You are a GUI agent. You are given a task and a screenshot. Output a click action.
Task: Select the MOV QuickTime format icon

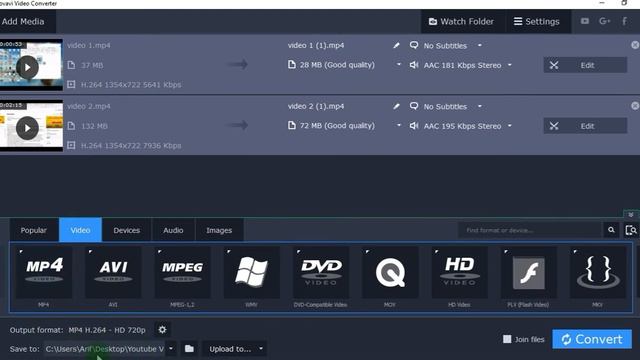click(x=390, y=273)
